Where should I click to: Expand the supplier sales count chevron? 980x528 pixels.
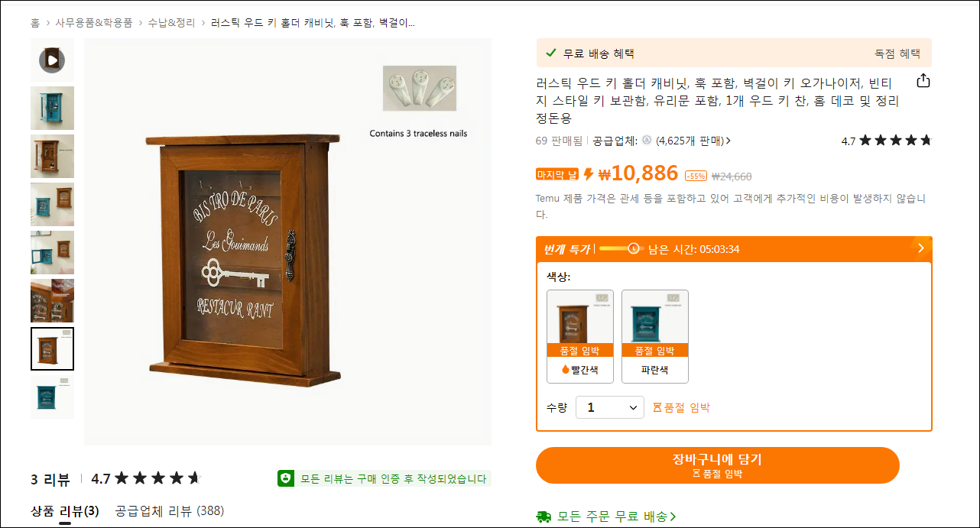tap(729, 141)
